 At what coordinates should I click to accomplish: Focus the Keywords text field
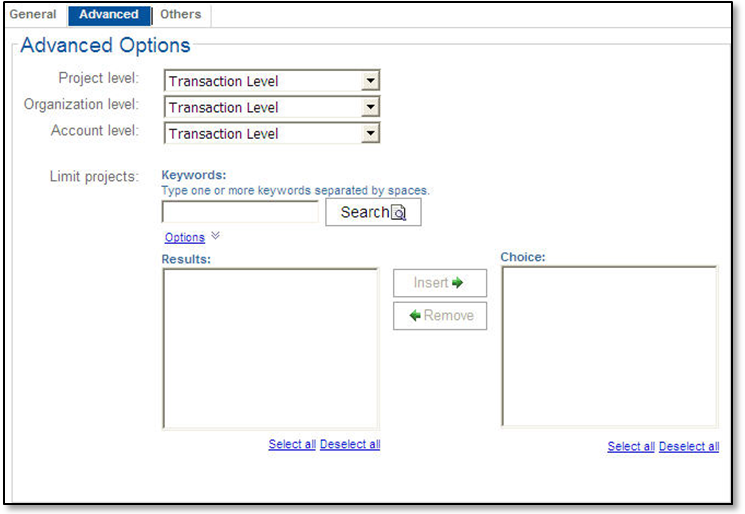click(x=240, y=212)
